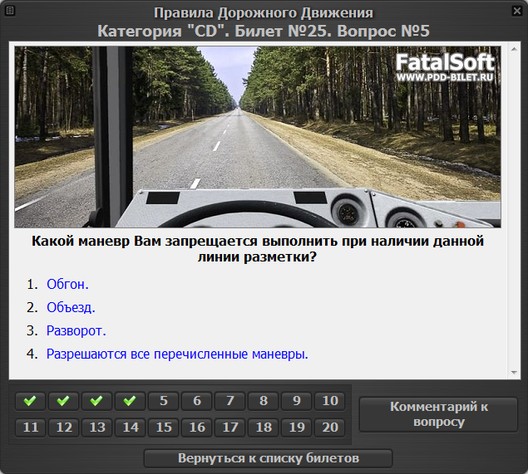Click the road question image

coord(258,137)
